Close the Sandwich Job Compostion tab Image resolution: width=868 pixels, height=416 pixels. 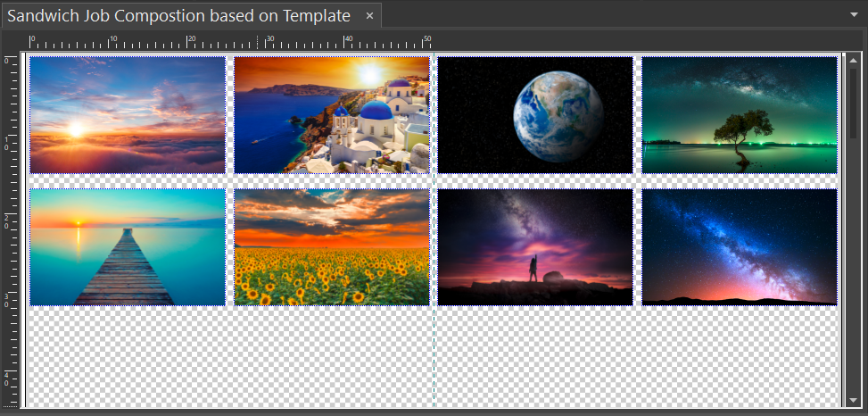pyautogui.click(x=370, y=16)
